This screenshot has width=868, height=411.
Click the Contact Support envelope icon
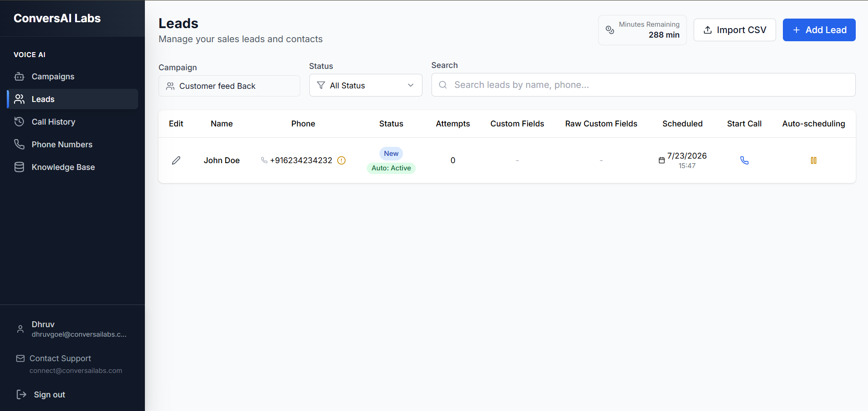(x=20, y=358)
